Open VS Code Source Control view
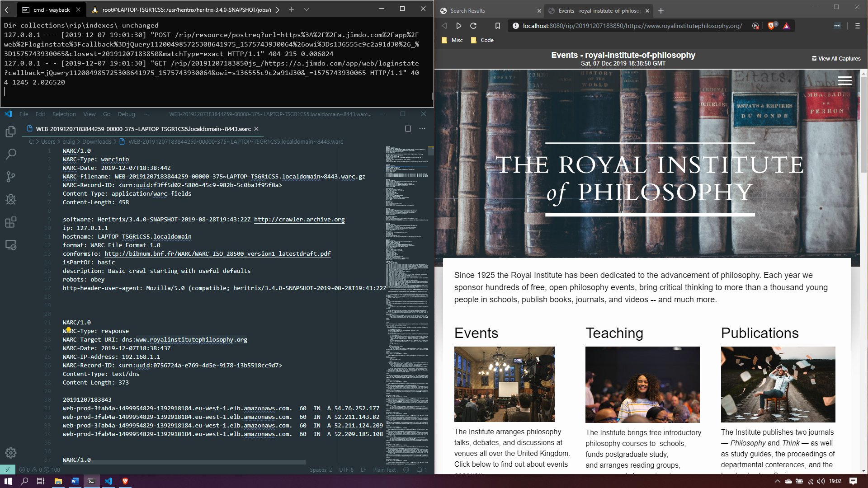The width and height of the screenshot is (868, 488). pos(10,177)
